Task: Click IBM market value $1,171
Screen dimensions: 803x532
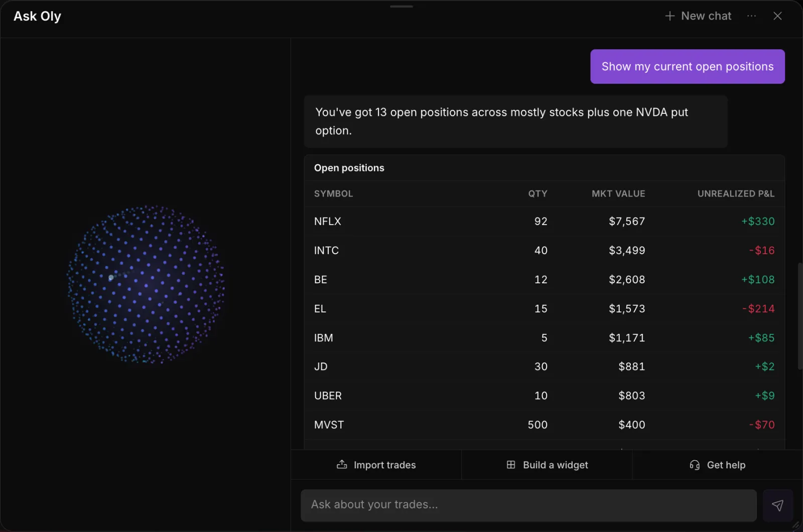Action: click(627, 337)
